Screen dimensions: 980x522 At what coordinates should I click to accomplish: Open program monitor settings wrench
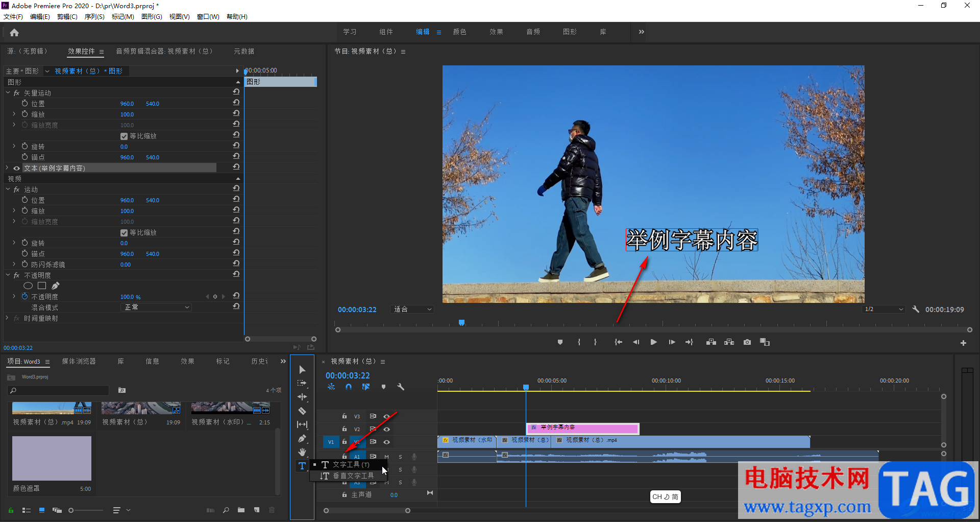click(916, 310)
